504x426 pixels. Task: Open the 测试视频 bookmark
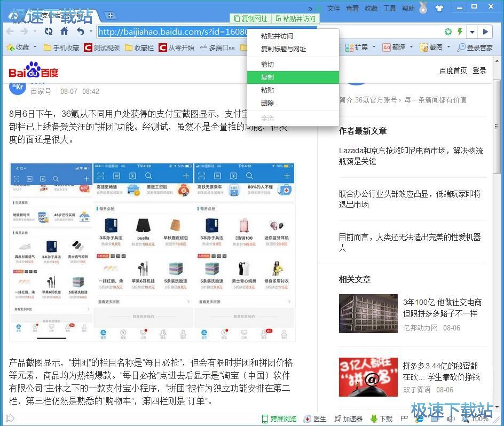102,48
